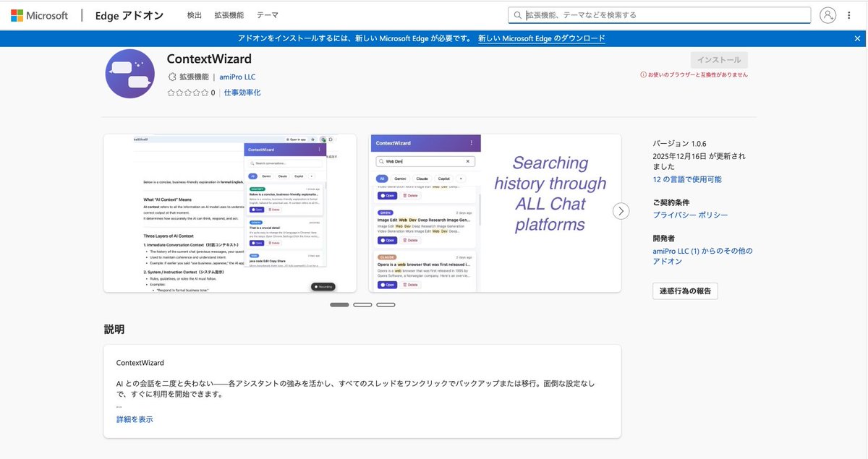Screen dimensions: 868x459
Task: Click the ContextWizard extension logo
Action: click(130, 74)
